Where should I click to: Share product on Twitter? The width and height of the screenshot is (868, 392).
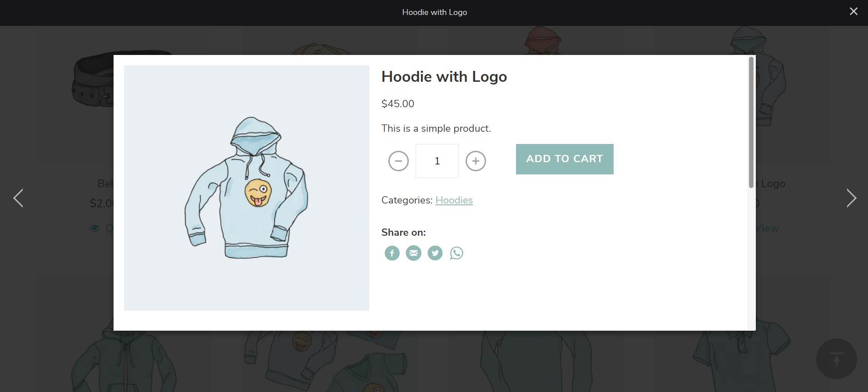[x=435, y=253]
